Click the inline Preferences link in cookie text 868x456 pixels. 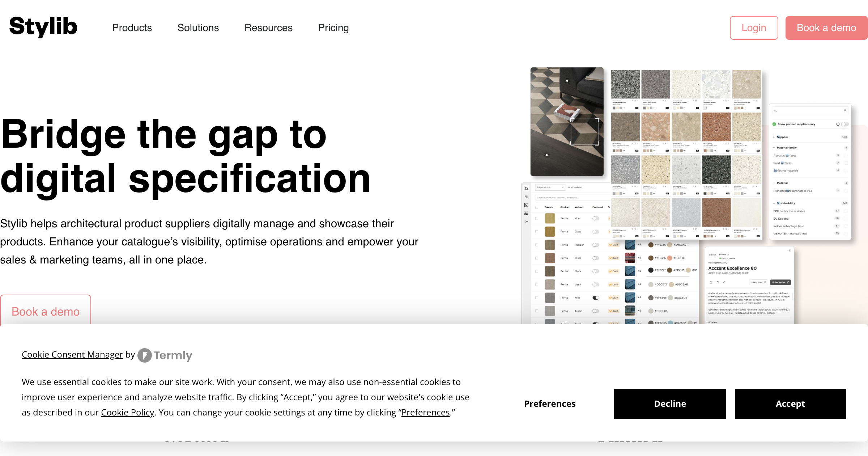(426, 413)
